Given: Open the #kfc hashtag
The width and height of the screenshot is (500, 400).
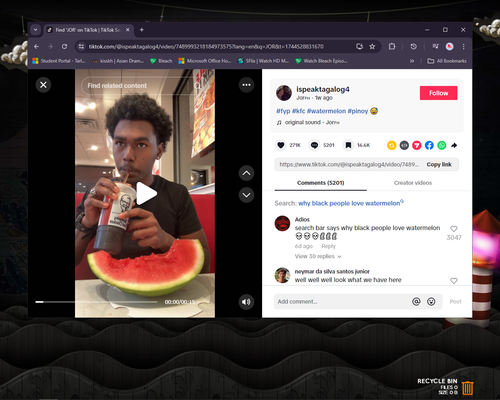Looking at the screenshot, I should (x=299, y=111).
